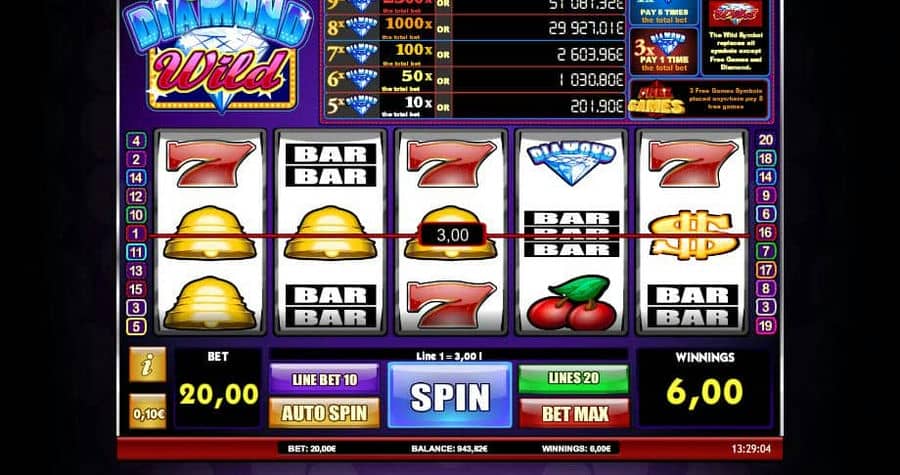Select payline number 1 indicator
The image size is (900, 475).
click(x=136, y=233)
